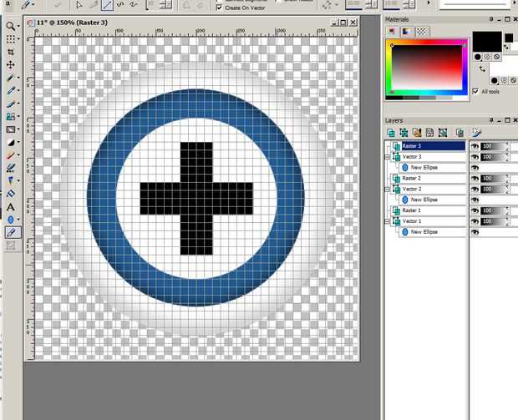The width and height of the screenshot is (518, 420).
Task: Hide New Ellipse under Vector 3
Action: [x=475, y=168]
